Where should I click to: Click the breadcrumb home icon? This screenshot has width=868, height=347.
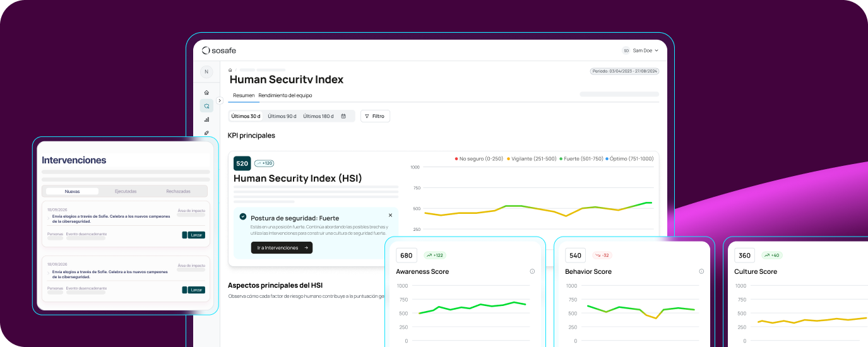(x=230, y=70)
